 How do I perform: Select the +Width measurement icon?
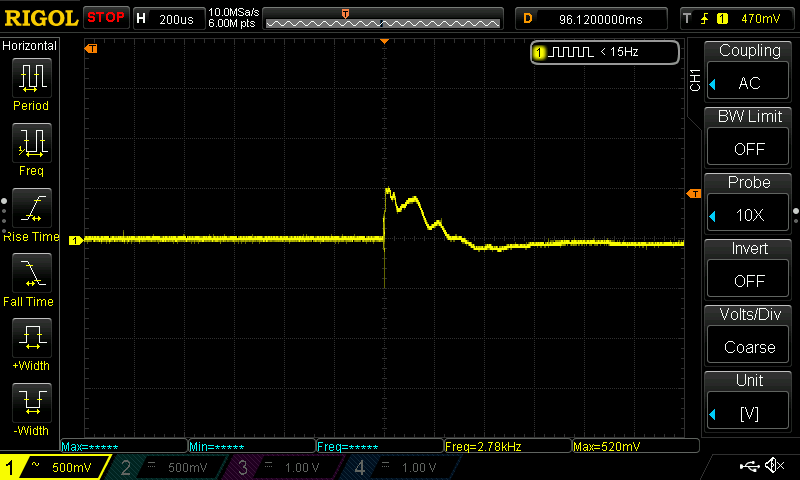point(31,337)
